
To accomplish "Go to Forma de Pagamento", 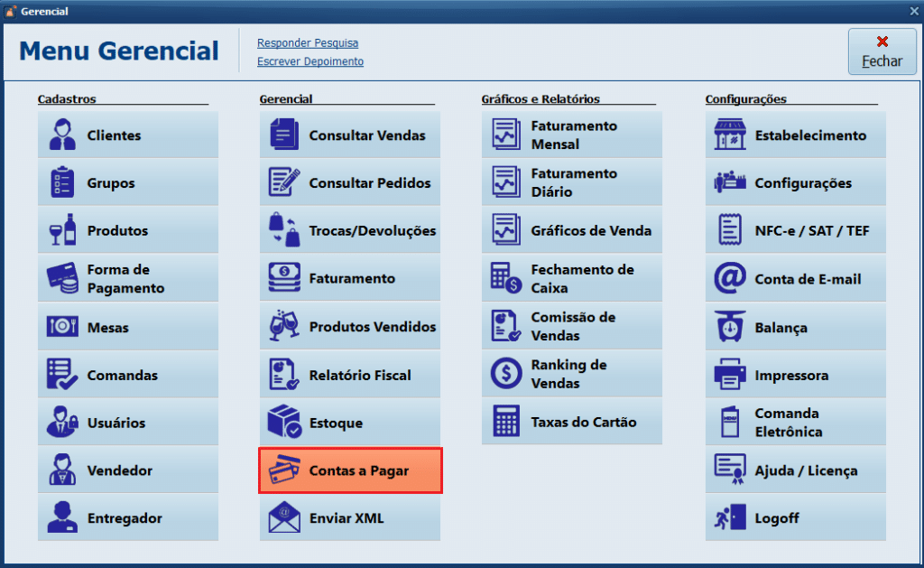I will [x=128, y=279].
